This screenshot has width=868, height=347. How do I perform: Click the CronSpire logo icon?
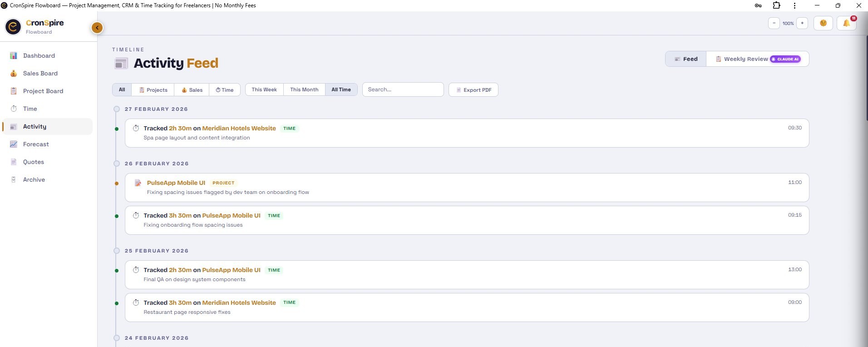pyautogui.click(x=13, y=27)
